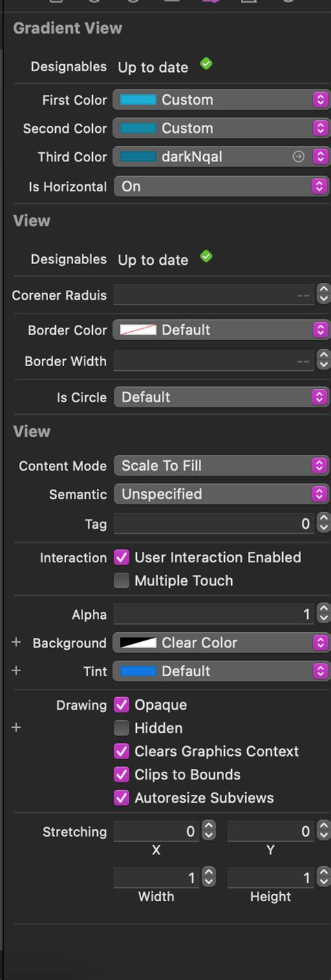Toggle User Interaction Enabled checkbox
This screenshot has height=980, width=331.
(122, 557)
